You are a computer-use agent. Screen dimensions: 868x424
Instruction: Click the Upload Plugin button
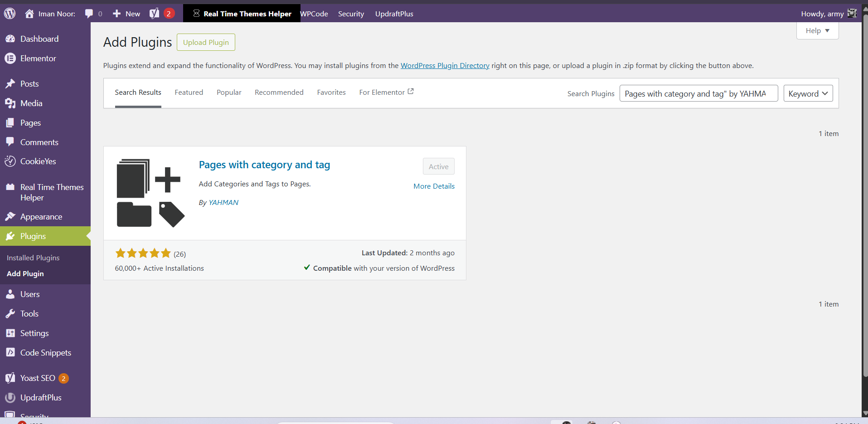click(206, 42)
